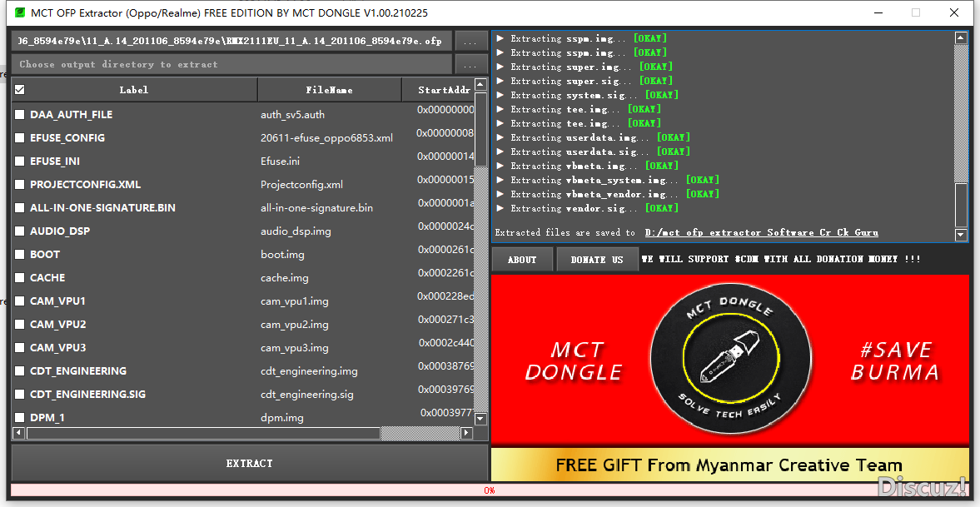This screenshot has height=507, width=980.
Task: Sort by Label column header
Action: pyautogui.click(x=134, y=90)
